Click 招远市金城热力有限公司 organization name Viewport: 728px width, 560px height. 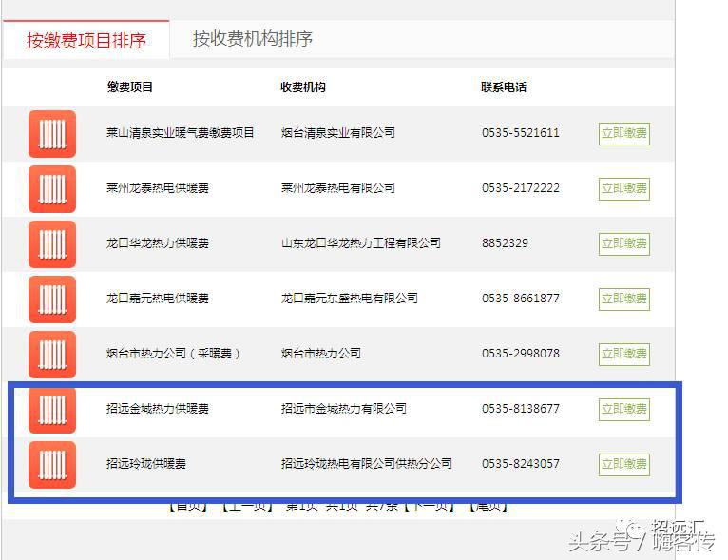[x=344, y=409]
